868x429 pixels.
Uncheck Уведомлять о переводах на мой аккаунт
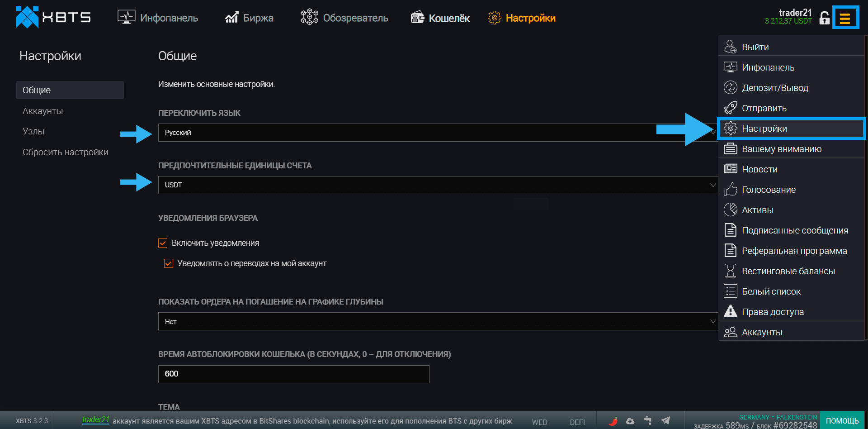point(169,263)
